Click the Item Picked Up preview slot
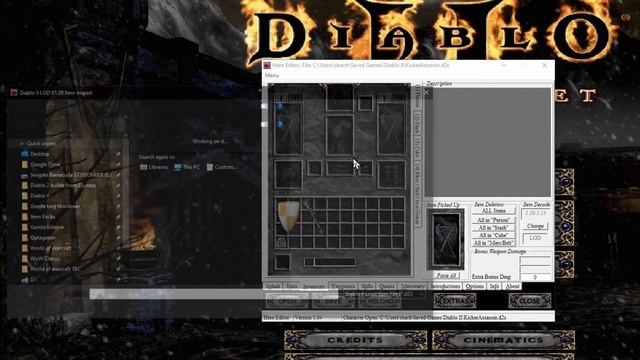This screenshot has height=360, width=640. click(x=445, y=239)
